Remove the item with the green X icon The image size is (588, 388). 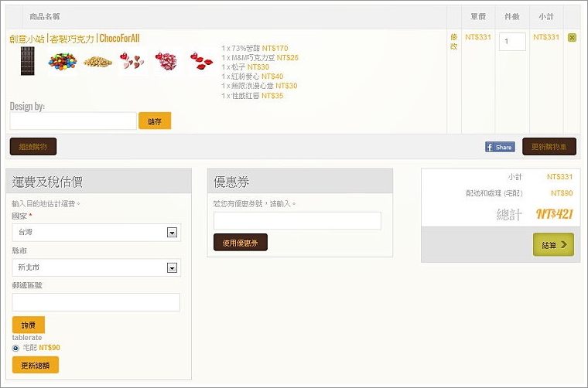572,37
